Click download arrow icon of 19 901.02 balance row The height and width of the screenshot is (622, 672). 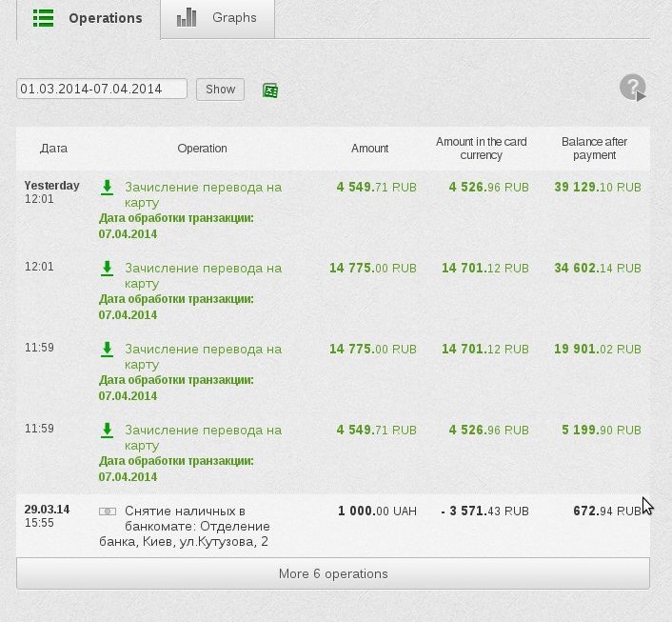[x=108, y=350]
